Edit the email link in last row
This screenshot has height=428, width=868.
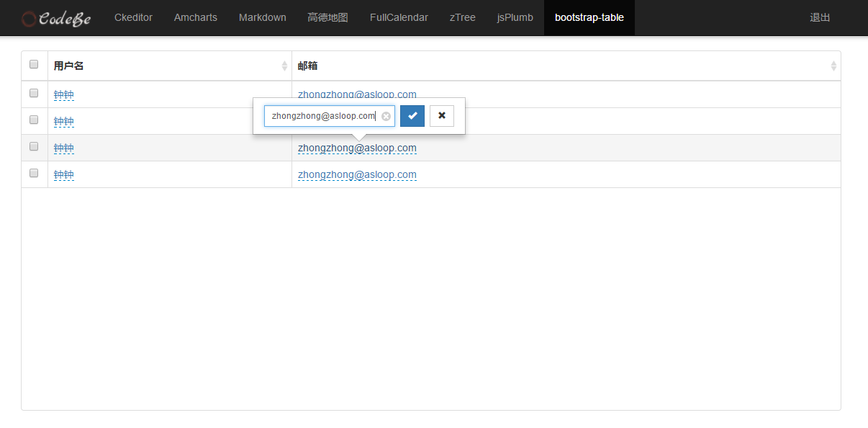pos(357,174)
